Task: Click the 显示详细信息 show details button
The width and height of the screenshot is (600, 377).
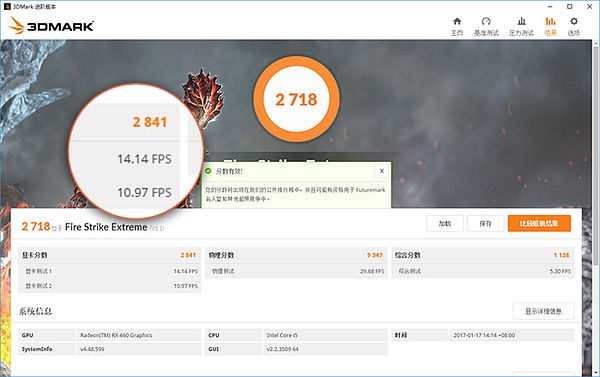Action: click(x=543, y=311)
